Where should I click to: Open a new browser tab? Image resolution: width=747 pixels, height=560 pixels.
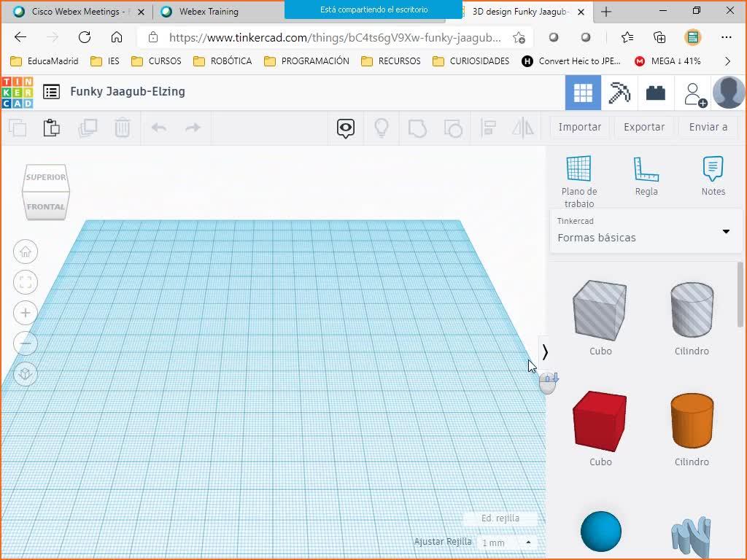coord(606,12)
